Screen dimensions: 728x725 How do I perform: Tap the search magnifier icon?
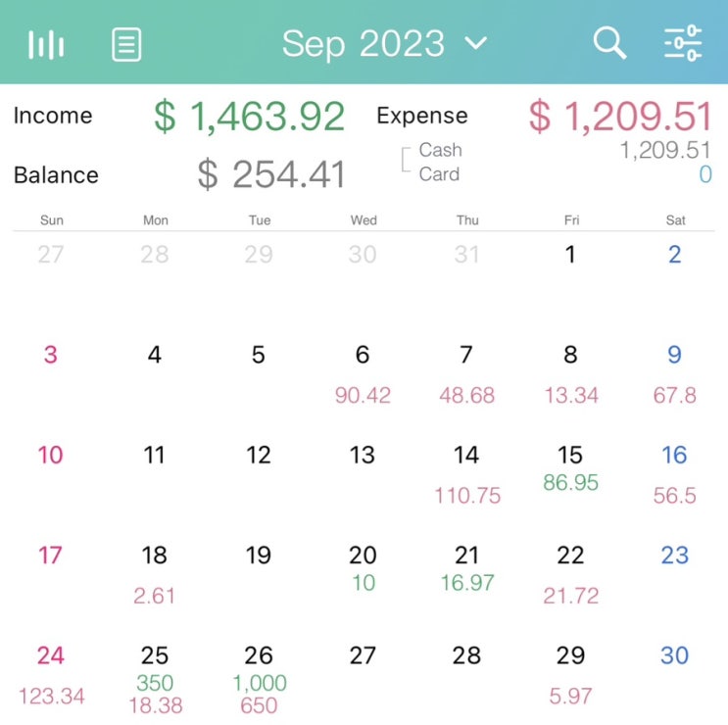click(x=609, y=43)
